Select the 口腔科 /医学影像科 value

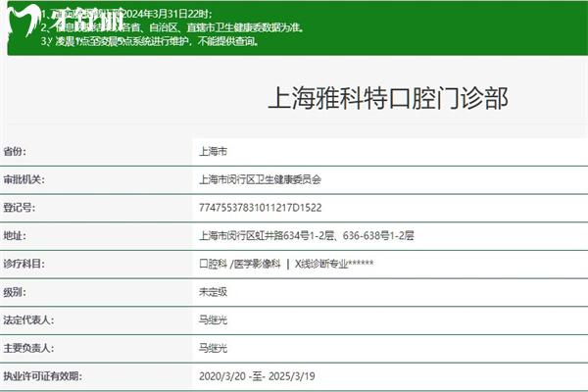point(286,264)
